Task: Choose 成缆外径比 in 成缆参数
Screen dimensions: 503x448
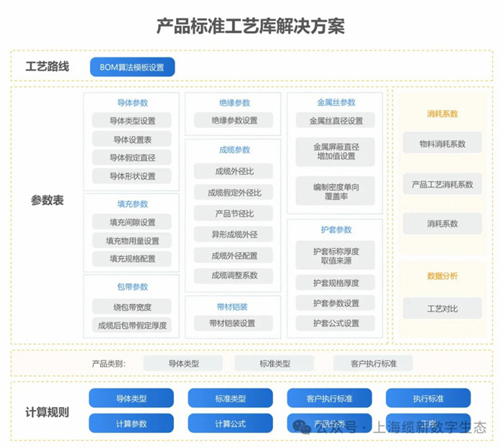Action: click(x=234, y=171)
